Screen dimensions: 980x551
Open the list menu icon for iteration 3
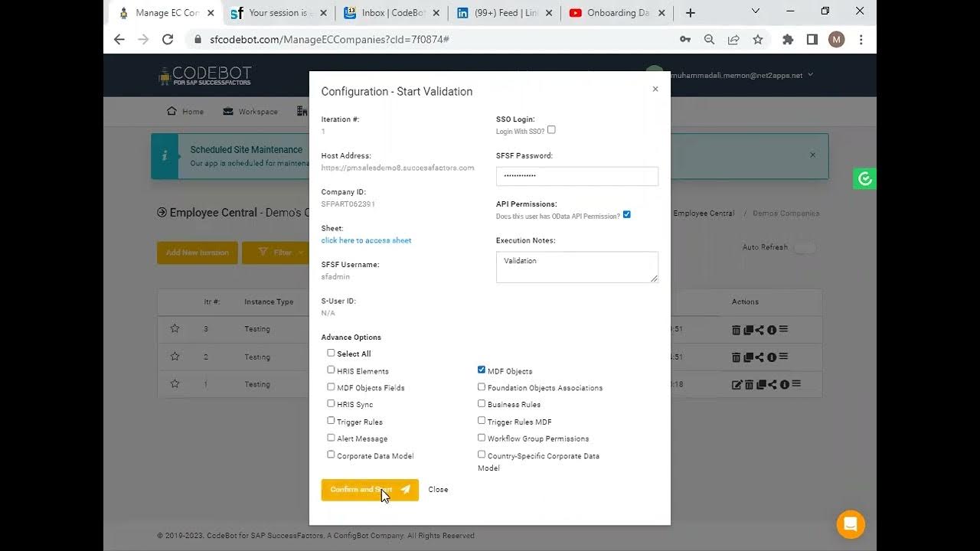(783, 329)
